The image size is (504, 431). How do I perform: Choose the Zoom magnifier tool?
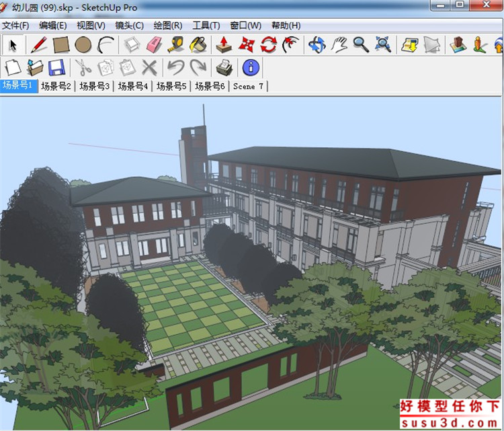(x=361, y=44)
